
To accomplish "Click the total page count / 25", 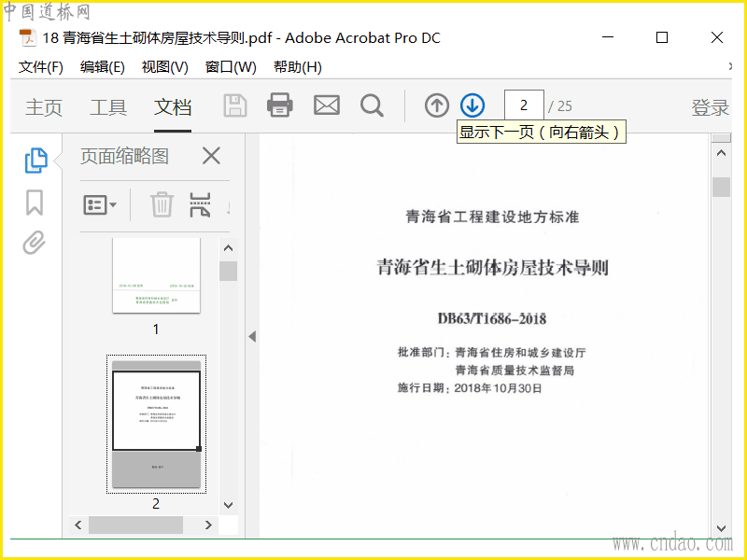I will (560, 105).
